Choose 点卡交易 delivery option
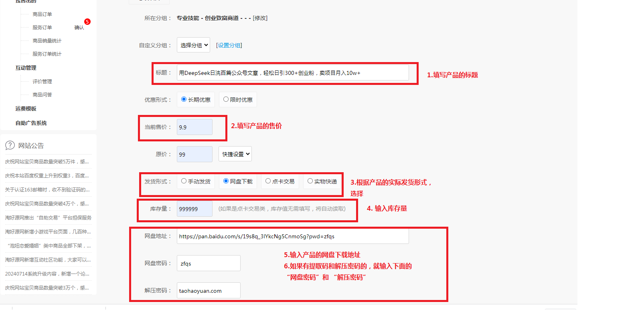 point(268,181)
